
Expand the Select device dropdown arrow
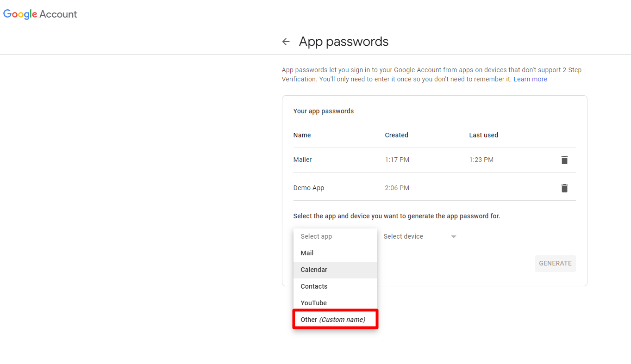(x=454, y=237)
